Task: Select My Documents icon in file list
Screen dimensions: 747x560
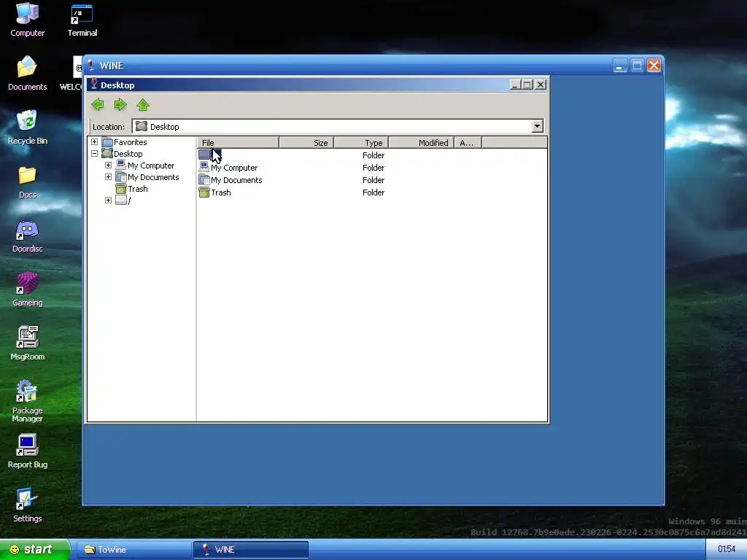Action: point(204,179)
